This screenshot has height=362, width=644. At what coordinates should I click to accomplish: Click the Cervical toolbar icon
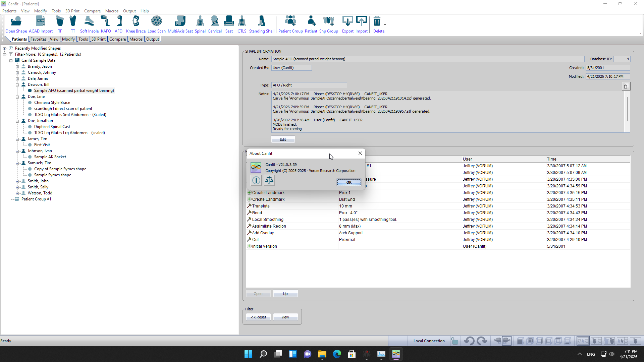coord(215,24)
